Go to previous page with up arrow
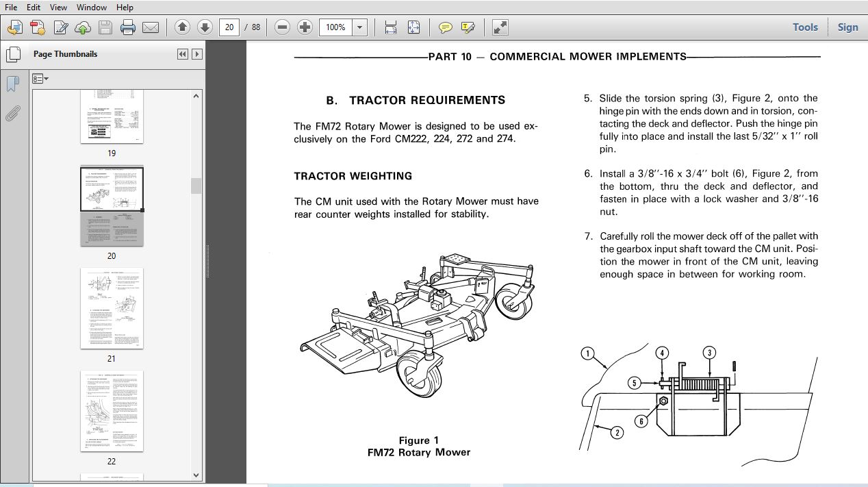 pos(182,27)
